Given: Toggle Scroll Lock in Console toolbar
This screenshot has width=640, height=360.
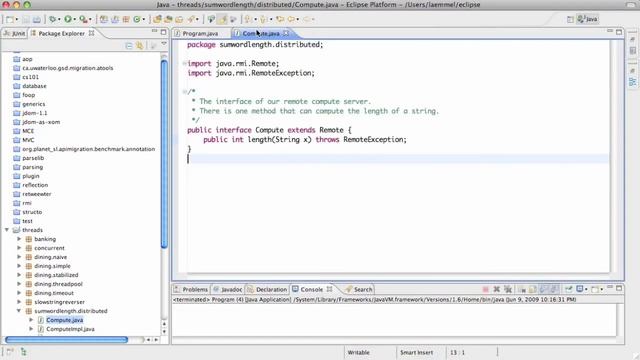Looking at the screenshot, I should (x=533, y=289).
